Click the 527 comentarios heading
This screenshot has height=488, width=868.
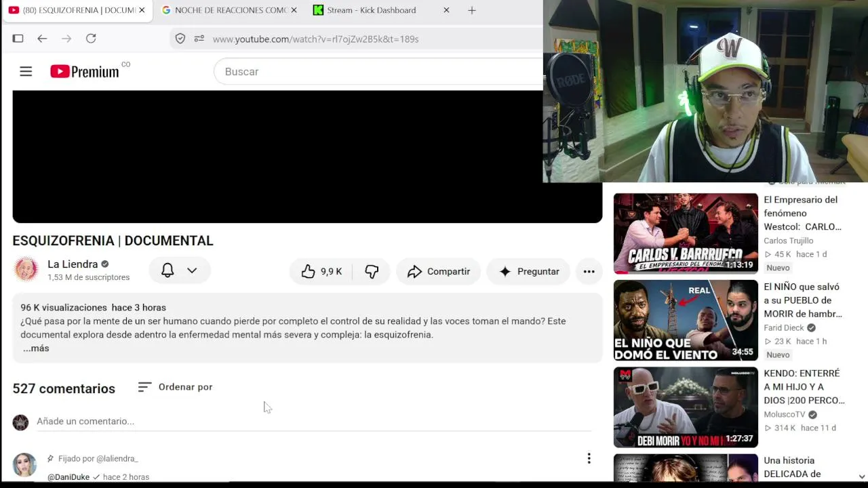[x=64, y=388]
